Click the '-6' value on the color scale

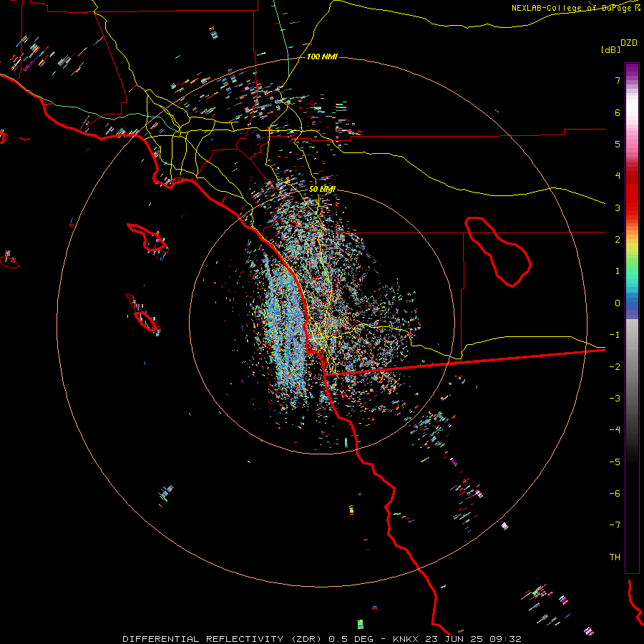(x=615, y=494)
